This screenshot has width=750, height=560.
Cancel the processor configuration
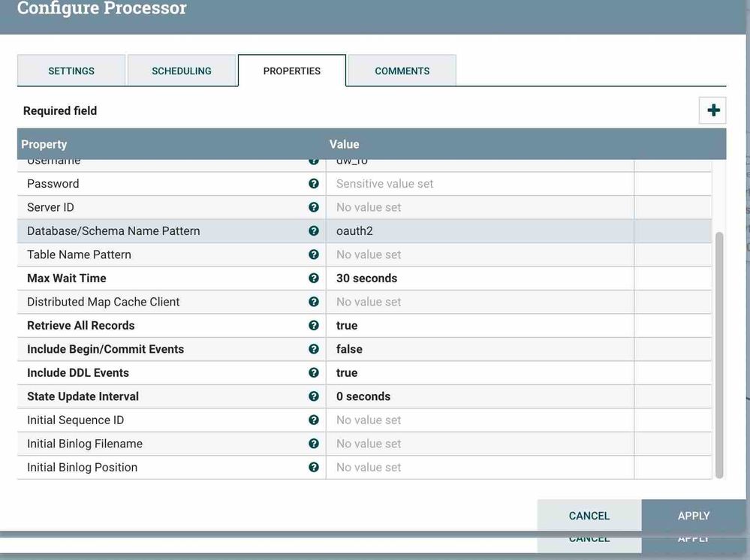[589, 516]
